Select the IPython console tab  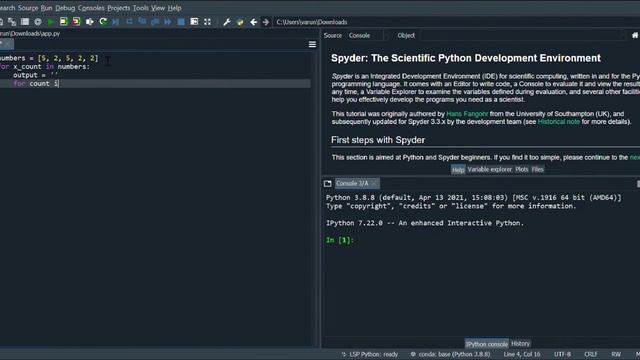487,344
